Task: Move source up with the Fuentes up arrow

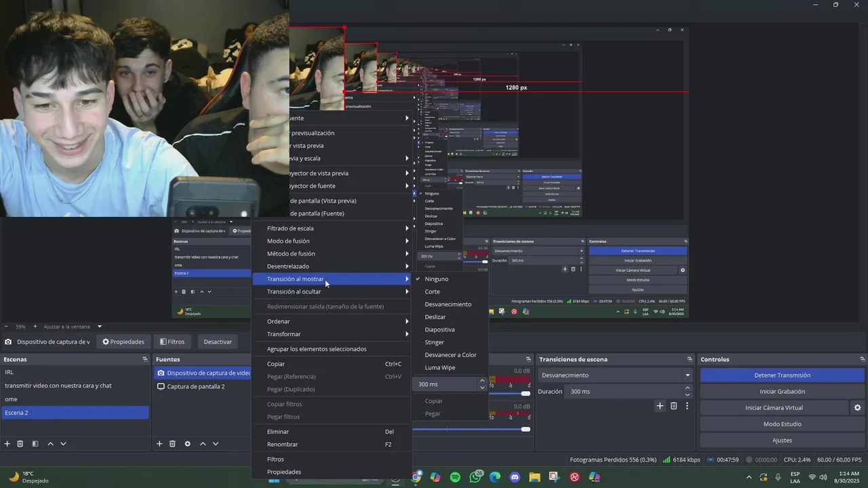Action: coord(203,444)
